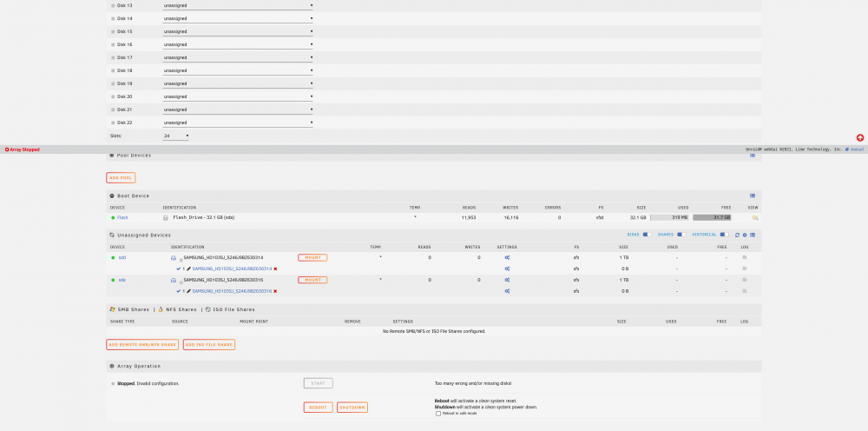Open the Disk 20 device dropdown
The width and height of the screenshot is (868, 431).
click(x=238, y=96)
